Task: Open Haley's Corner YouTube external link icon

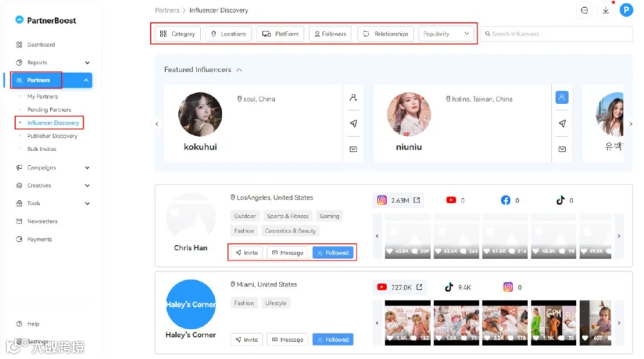Action: [419, 287]
